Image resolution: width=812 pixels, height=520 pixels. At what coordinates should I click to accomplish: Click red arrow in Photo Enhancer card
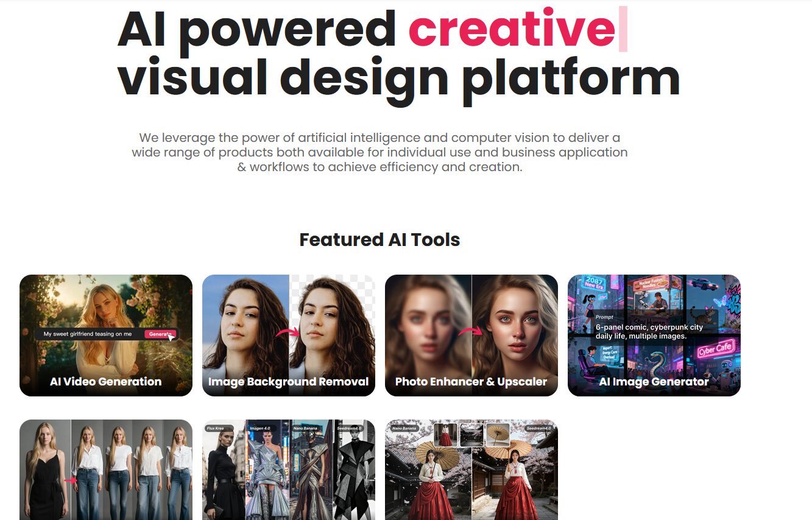[x=470, y=331]
